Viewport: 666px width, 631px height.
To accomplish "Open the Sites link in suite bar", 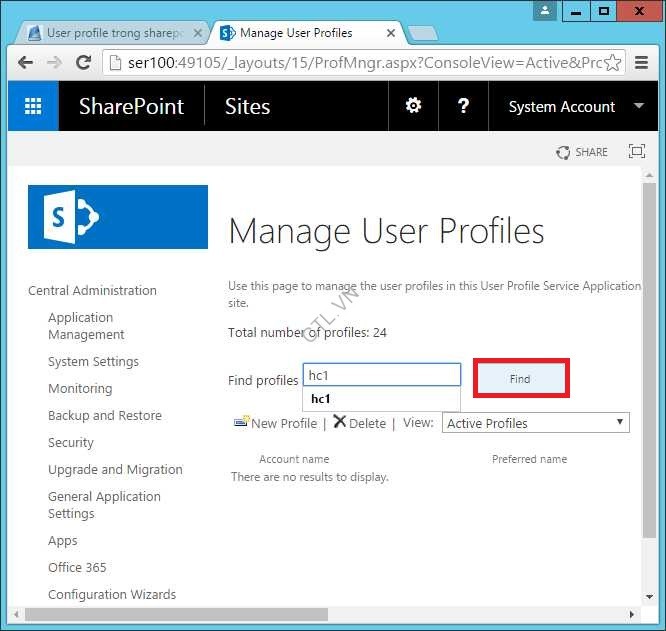I will [x=247, y=106].
